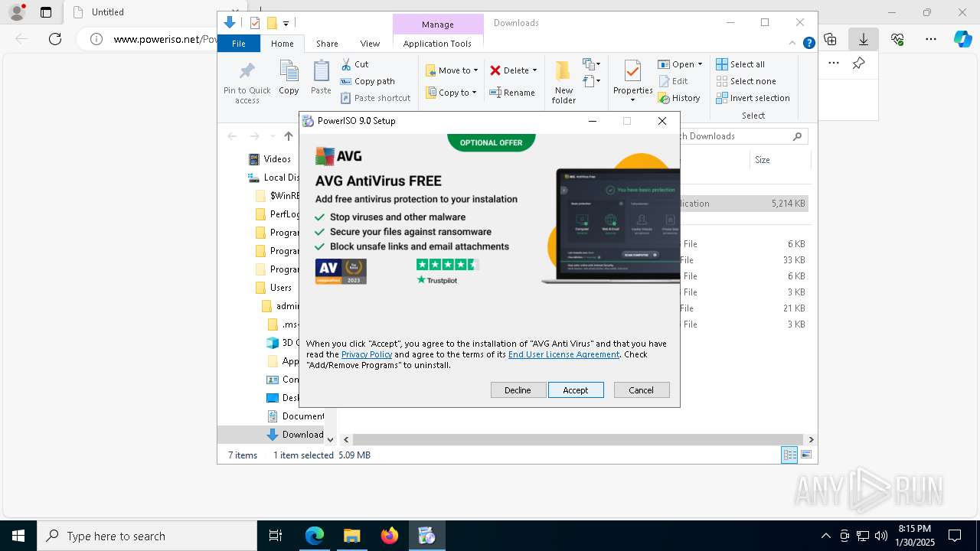The width and height of the screenshot is (980, 551).
Task: Click the horizontal scrollbar in Explorer
Action: 578,439
